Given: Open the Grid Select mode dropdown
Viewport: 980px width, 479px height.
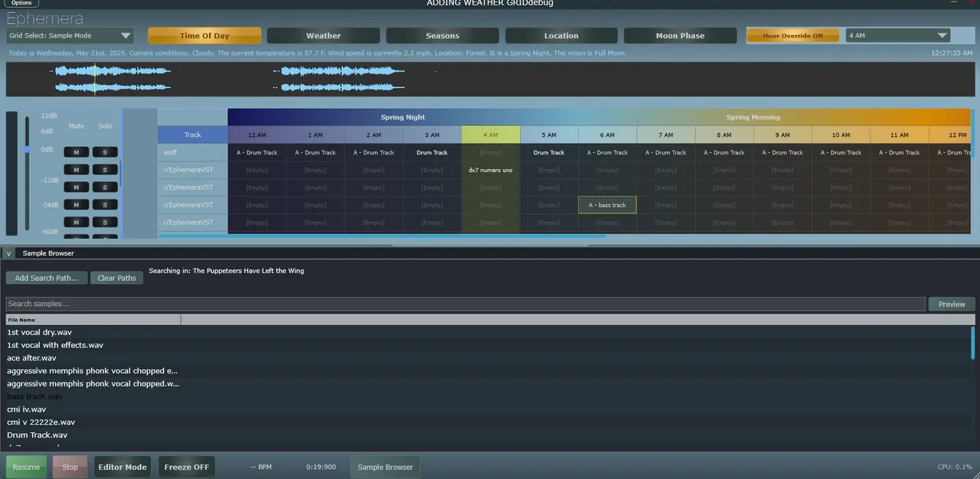Looking at the screenshot, I should pyautogui.click(x=70, y=36).
